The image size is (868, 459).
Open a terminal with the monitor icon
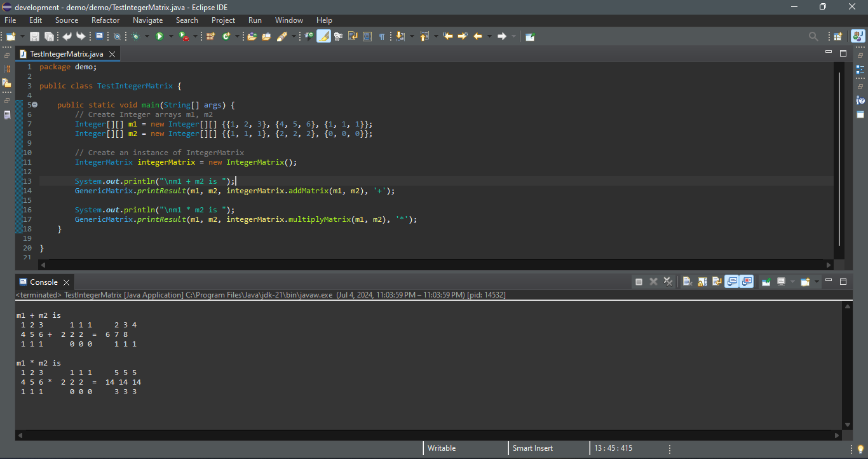pos(99,36)
